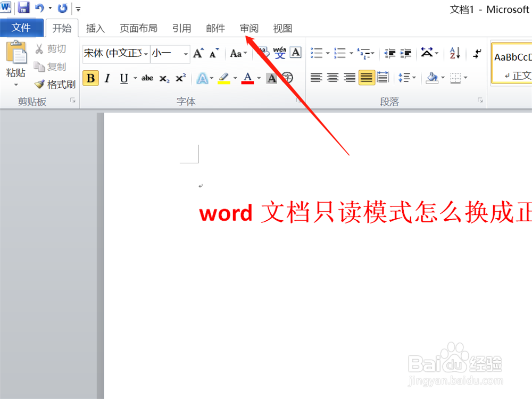Toggle subscript formatting
The width and height of the screenshot is (532, 399).
tap(164, 79)
